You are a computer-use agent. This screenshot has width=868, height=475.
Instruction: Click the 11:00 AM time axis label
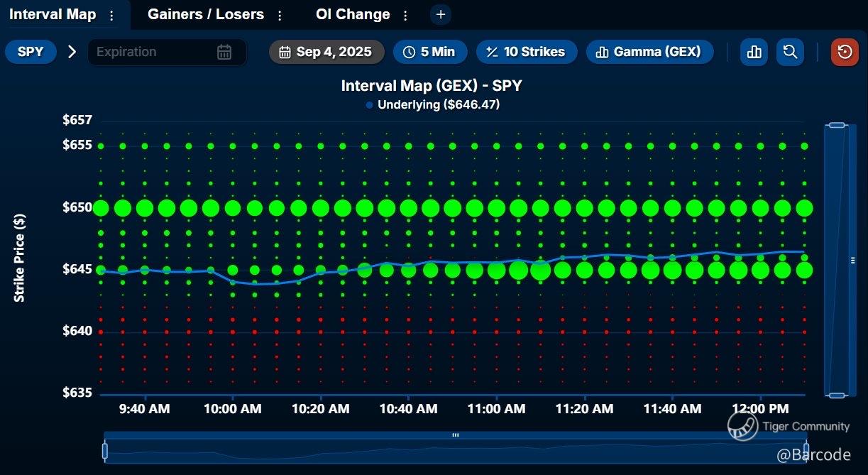pyautogui.click(x=496, y=408)
